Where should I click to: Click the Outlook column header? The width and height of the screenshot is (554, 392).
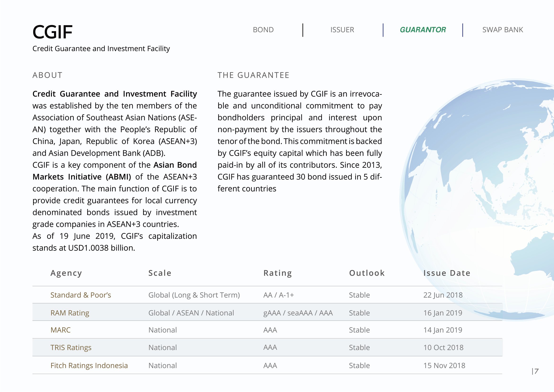367,273
